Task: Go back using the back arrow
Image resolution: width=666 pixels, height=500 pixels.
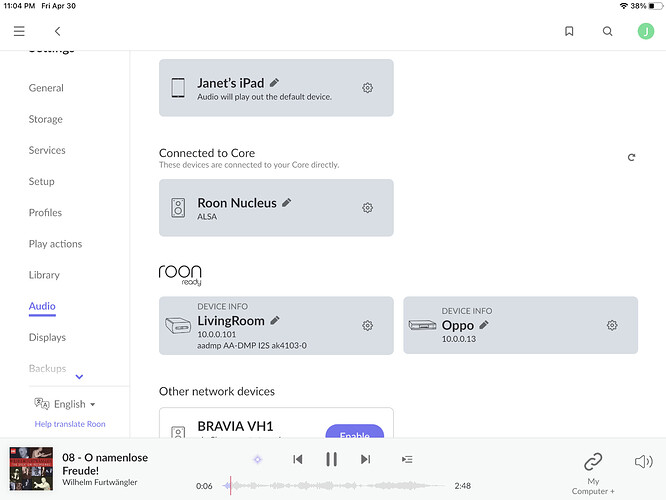Action: (58, 31)
